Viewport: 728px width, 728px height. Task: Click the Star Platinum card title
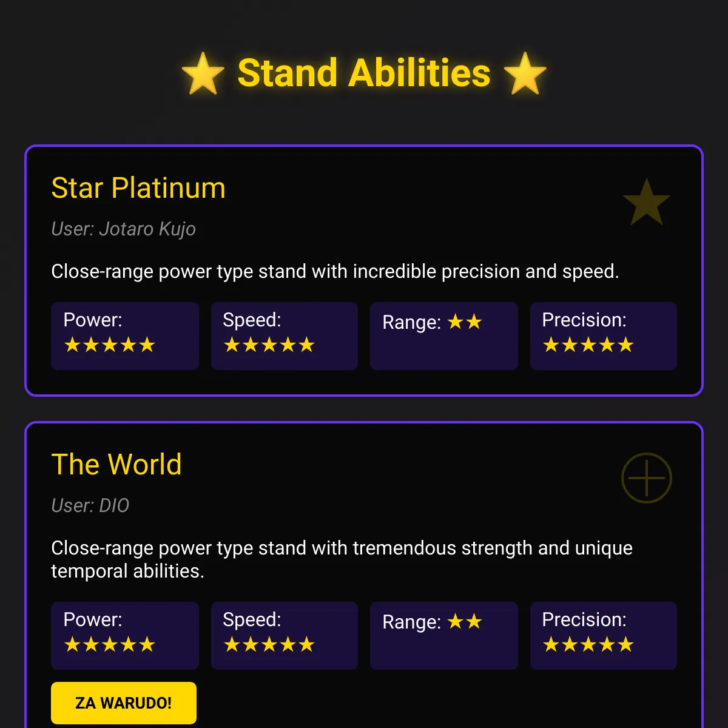(138, 188)
